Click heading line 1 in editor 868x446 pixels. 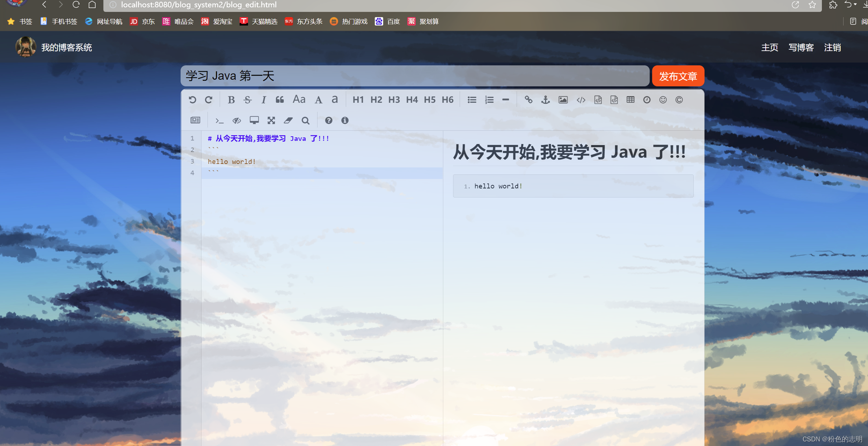pyautogui.click(x=268, y=138)
